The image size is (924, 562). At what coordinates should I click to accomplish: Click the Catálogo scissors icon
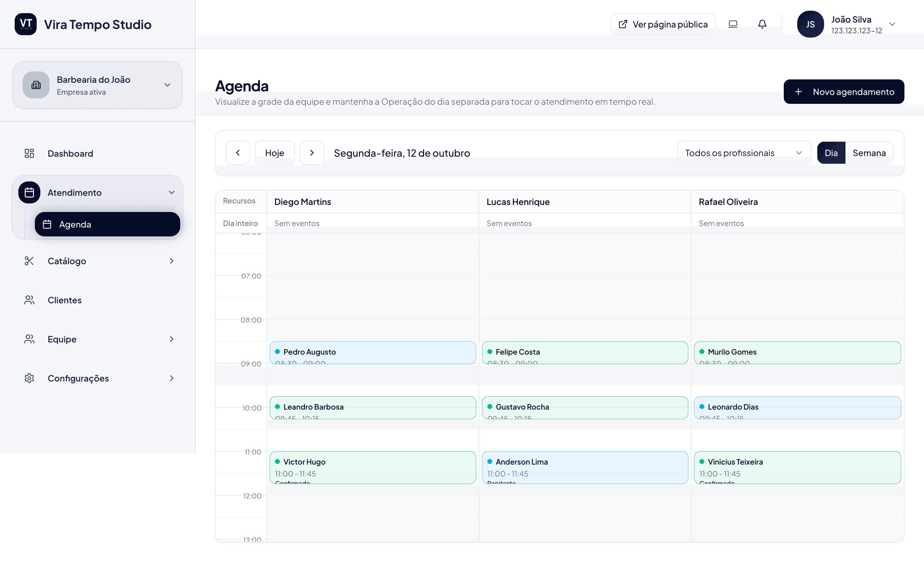click(x=29, y=261)
